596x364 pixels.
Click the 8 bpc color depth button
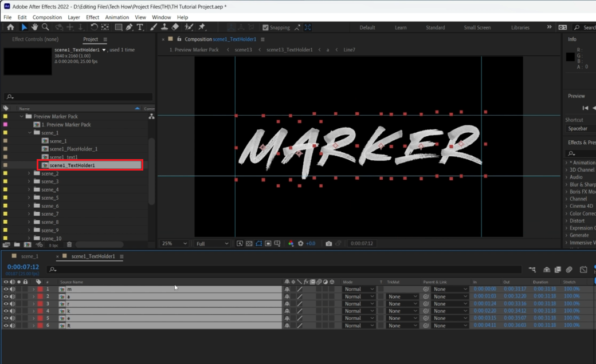click(53, 244)
